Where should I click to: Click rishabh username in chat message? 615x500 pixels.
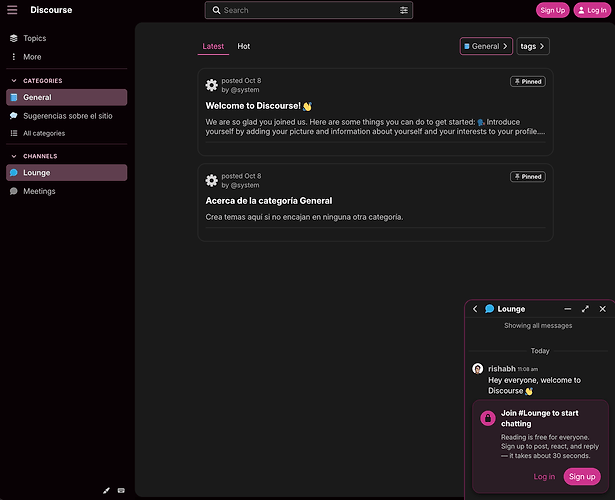[x=502, y=369]
